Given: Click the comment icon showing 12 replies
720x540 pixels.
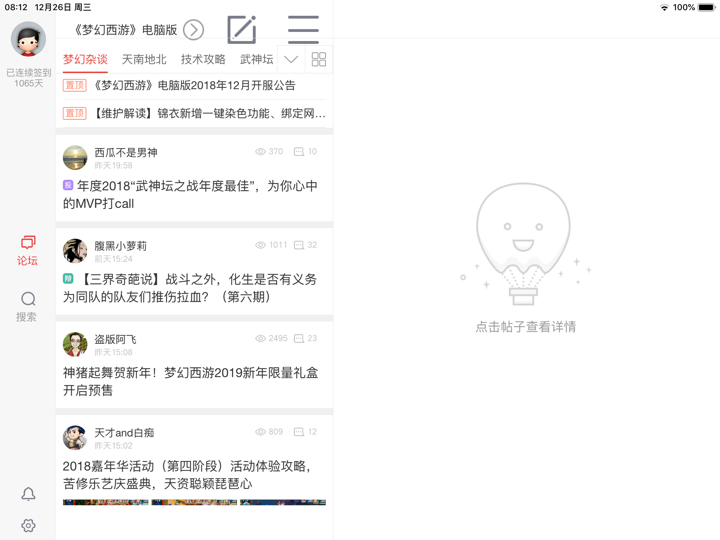Looking at the screenshot, I should (299, 432).
